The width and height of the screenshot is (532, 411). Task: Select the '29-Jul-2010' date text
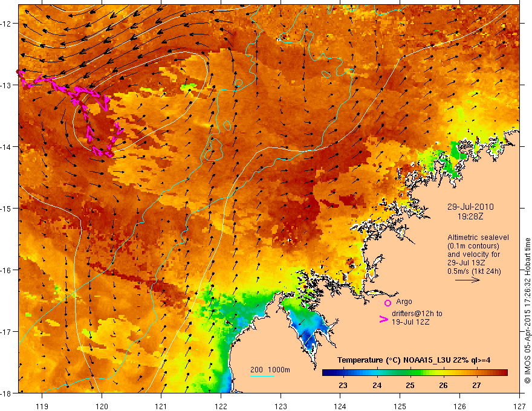click(x=470, y=207)
